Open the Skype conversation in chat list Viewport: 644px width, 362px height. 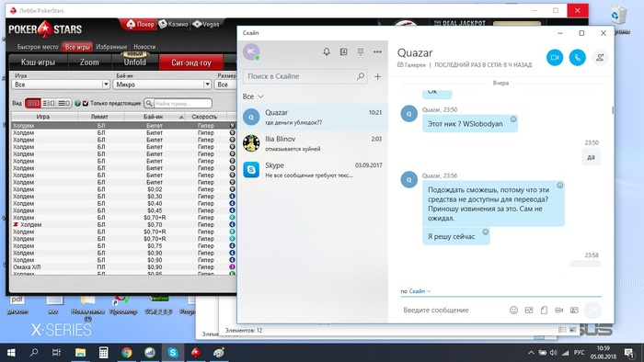[313, 170]
